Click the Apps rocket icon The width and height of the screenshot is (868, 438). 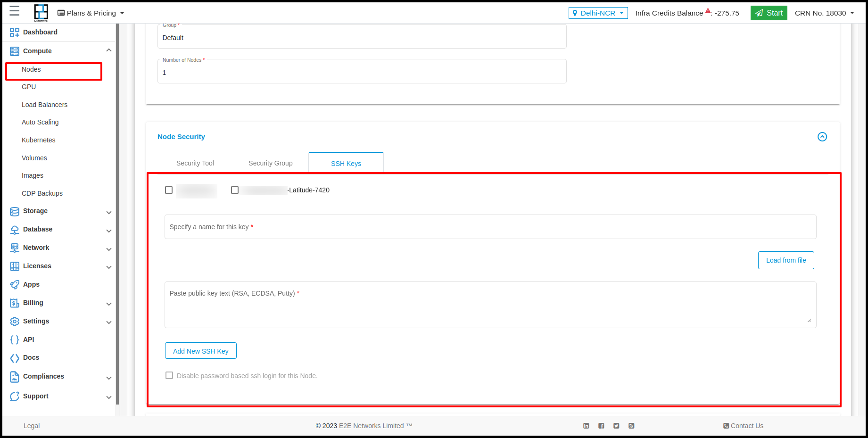click(x=15, y=285)
